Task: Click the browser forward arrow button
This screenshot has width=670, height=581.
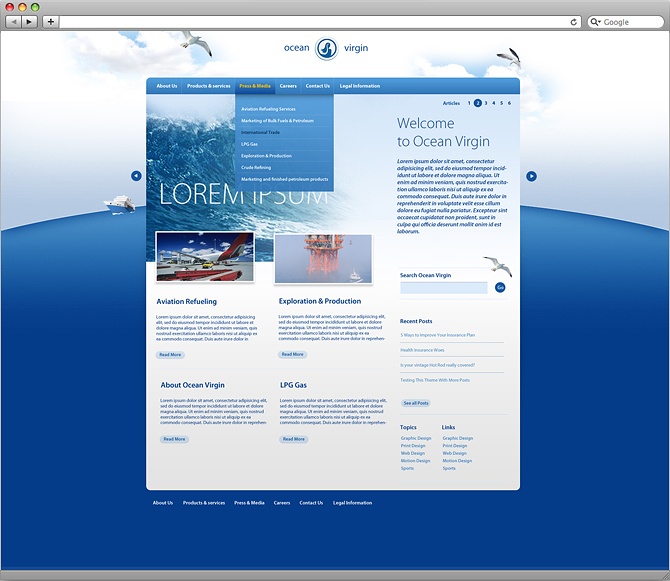Action: click(29, 22)
